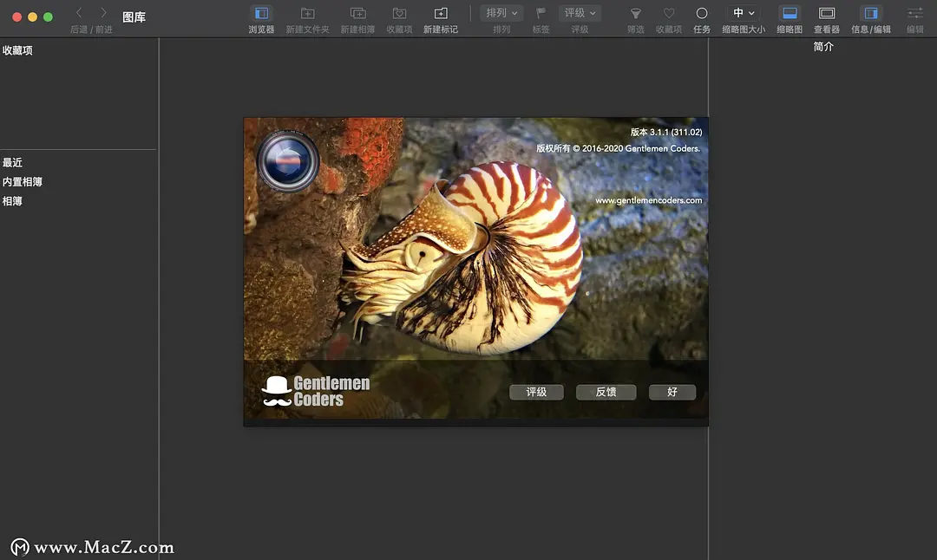Select Built-in Albums (内置相簿) in sidebar

click(x=23, y=182)
